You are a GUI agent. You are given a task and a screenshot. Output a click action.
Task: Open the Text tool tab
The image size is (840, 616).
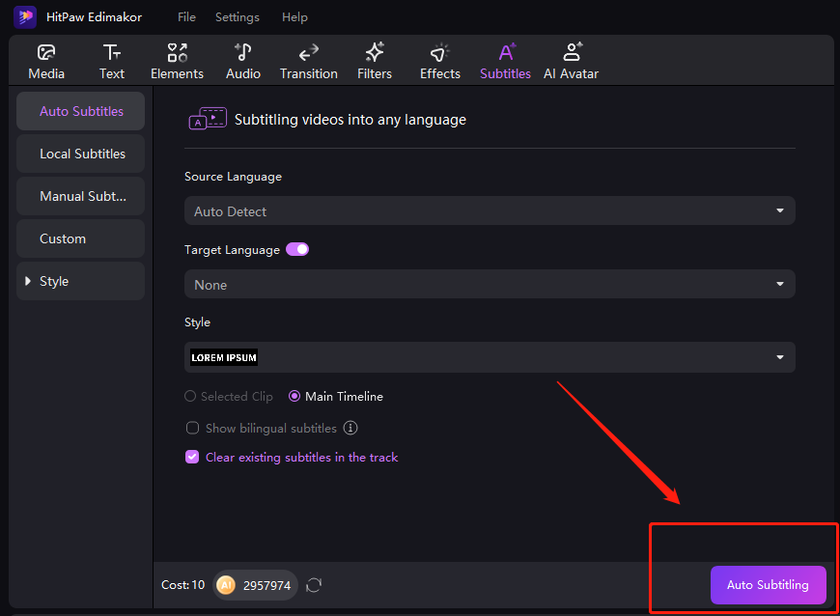[111, 62]
